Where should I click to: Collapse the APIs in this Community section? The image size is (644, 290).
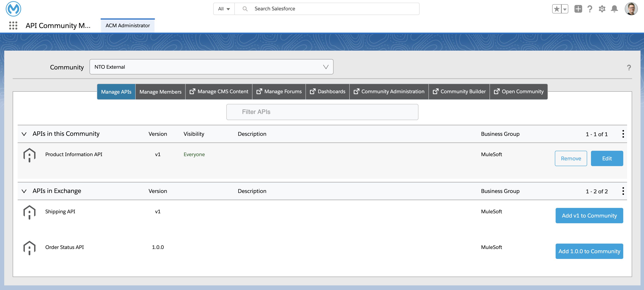point(24,134)
